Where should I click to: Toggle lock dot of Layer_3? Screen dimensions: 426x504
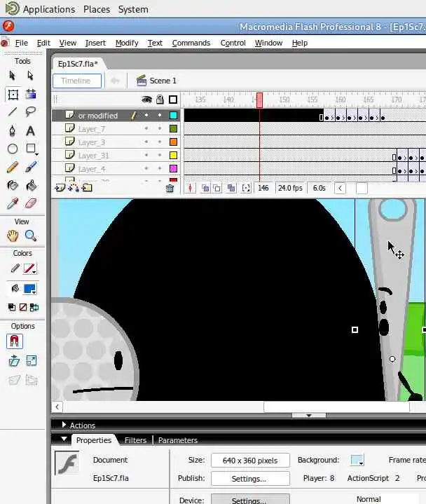click(160, 142)
